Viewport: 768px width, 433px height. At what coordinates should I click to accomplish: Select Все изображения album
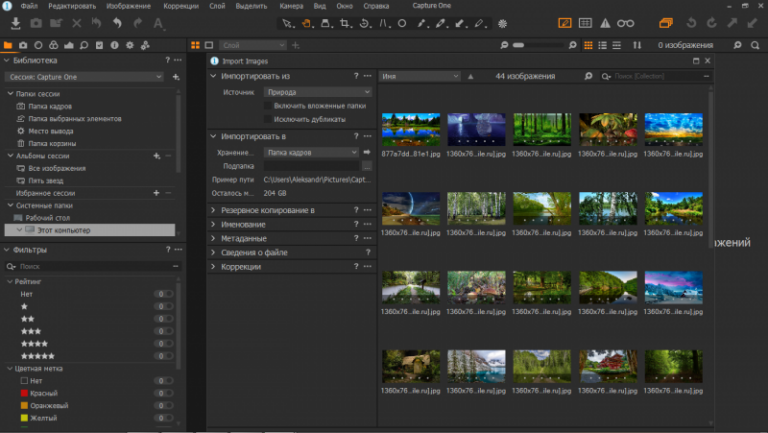click(x=57, y=168)
